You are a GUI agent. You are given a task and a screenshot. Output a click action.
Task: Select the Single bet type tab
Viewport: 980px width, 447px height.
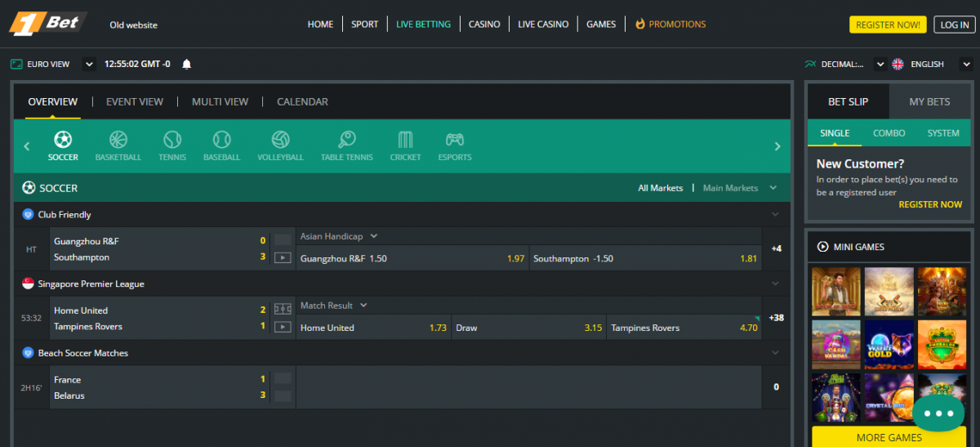pyautogui.click(x=835, y=133)
